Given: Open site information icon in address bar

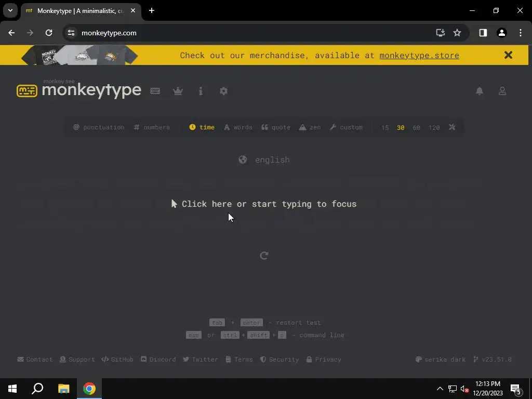Looking at the screenshot, I should [71, 33].
